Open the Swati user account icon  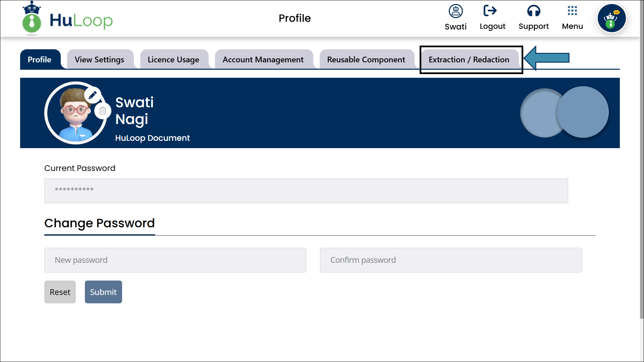pyautogui.click(x=455, y=11)
